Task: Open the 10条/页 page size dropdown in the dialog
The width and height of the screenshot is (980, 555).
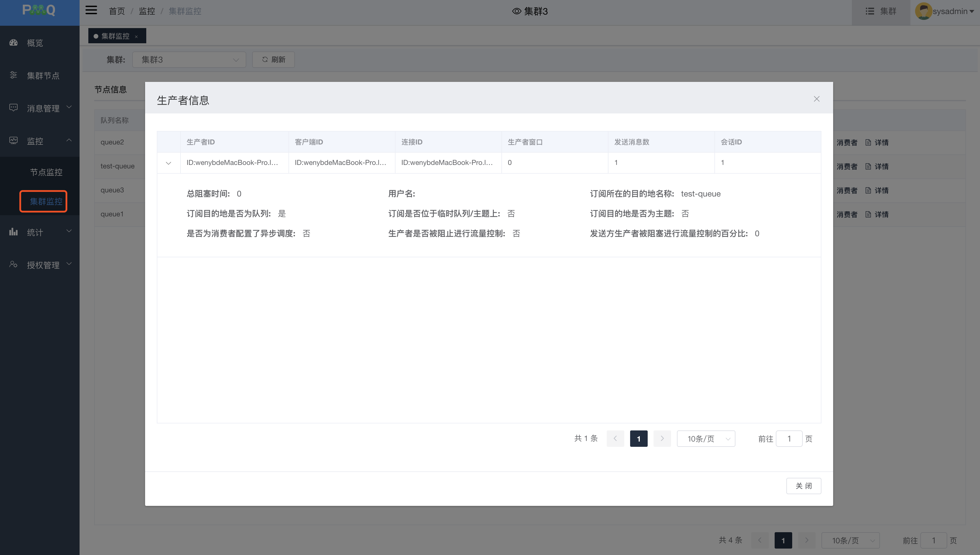Action: point(706,439)
